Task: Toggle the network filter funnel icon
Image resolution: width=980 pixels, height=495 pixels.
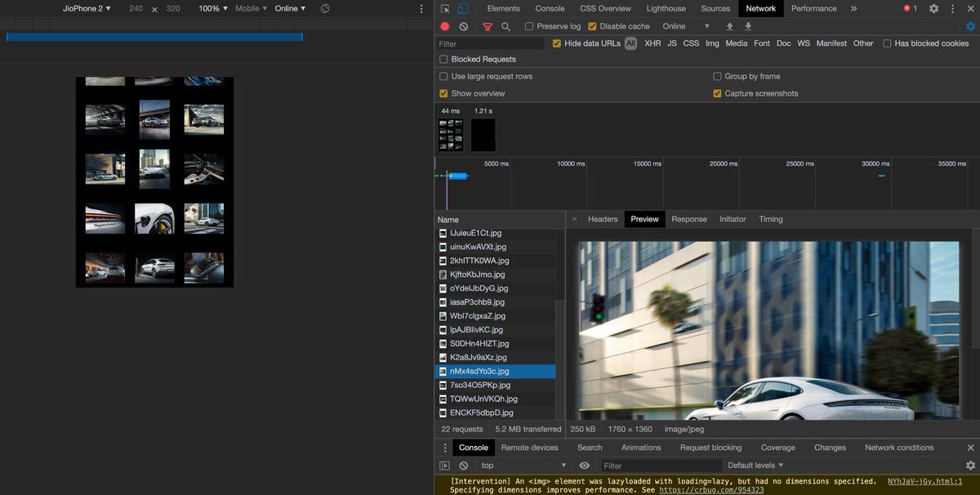Action: pos(488,27)
